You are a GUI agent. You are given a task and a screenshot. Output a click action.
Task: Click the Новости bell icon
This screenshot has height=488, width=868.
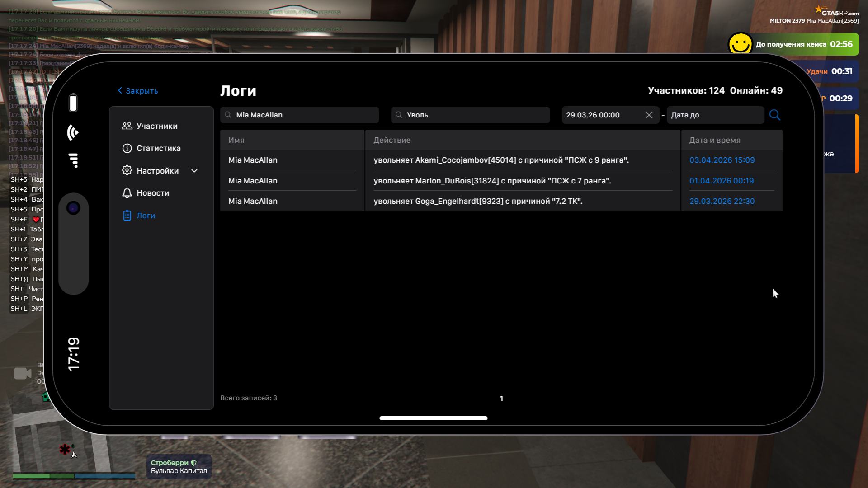click(x=127, y=193)
